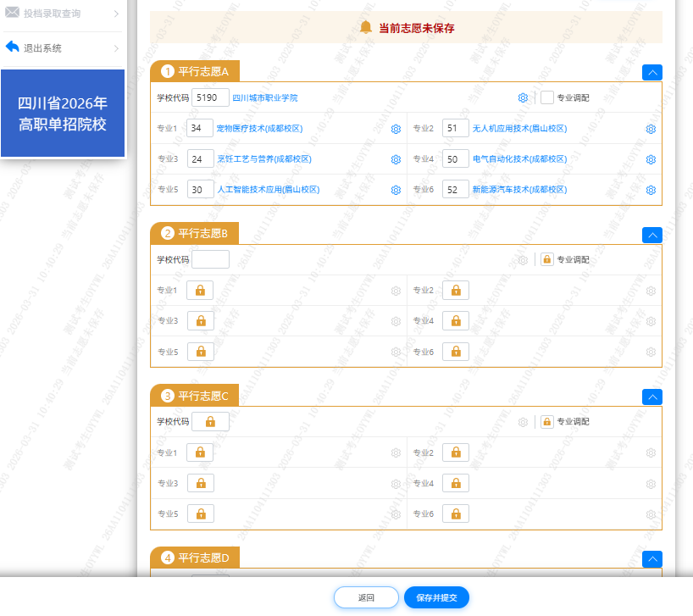
Task: Click the lock icon for 专业1 in 平行志愿B
Action: pyautogui.click(x=200, y=290)
